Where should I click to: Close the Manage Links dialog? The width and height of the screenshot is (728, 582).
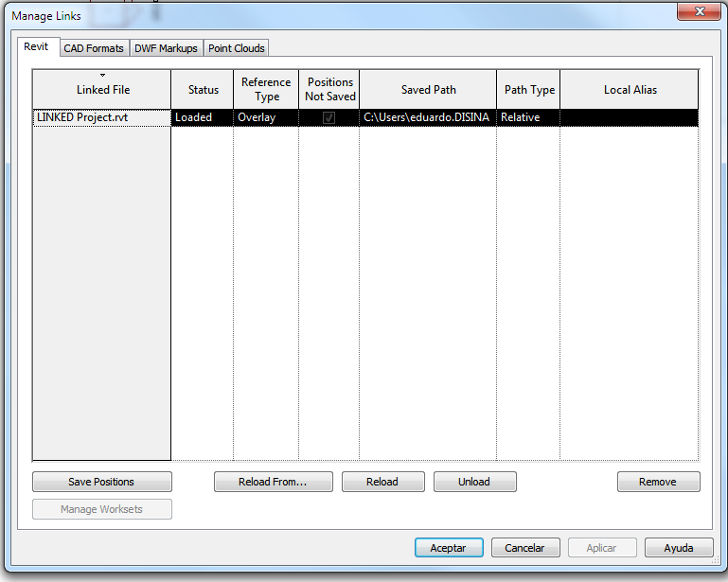click(x=699, y=11)
